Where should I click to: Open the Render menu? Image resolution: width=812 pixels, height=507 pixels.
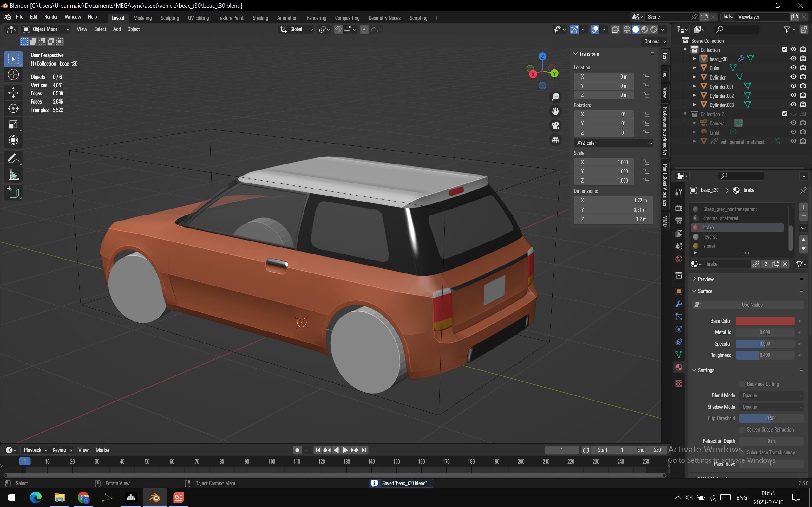click(x=51, y=17)
